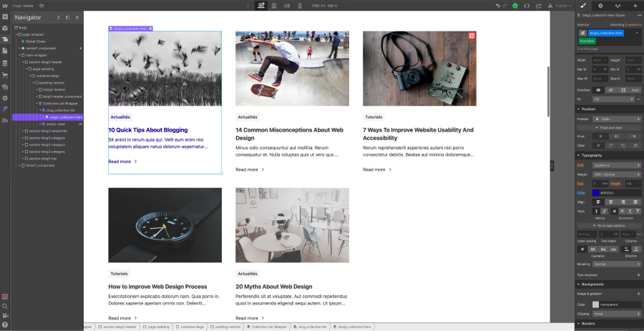Close the Navigator panel
The width and height of the screenshot is (644, 331).
(x=77, y=18)
